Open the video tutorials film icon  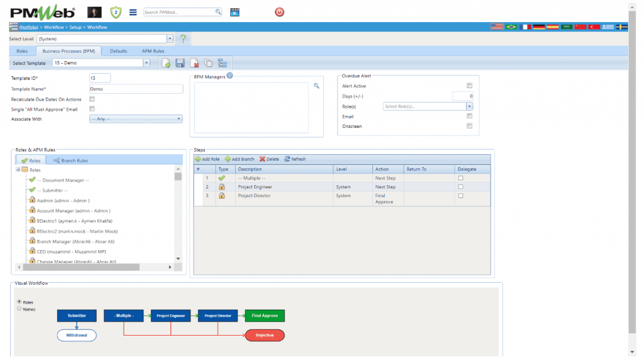pos(235,13)
